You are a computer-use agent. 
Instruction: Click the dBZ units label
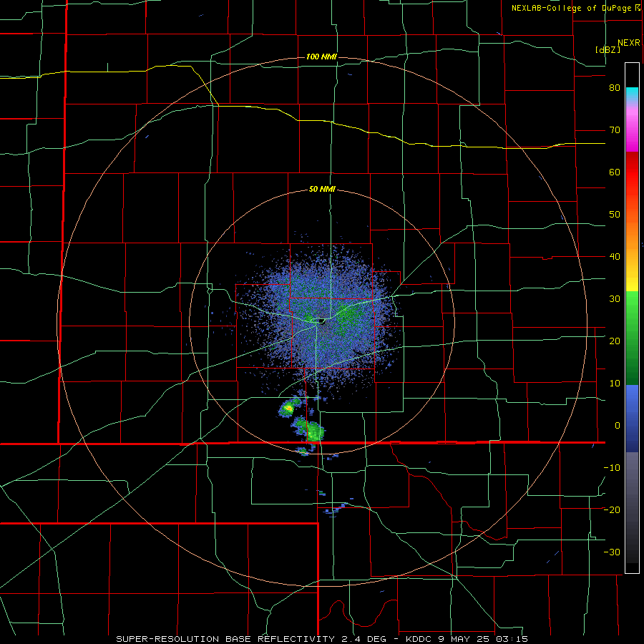pos(608,49)
